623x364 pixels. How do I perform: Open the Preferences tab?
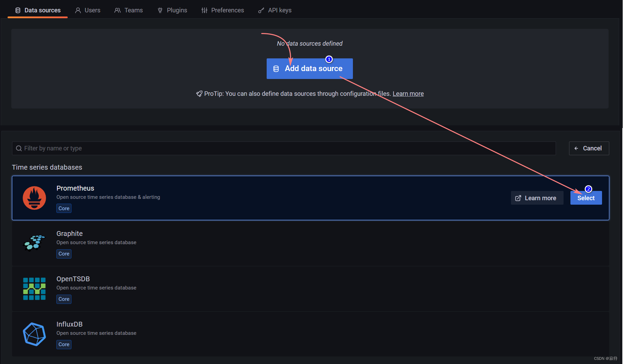click(x=223, y=10)
